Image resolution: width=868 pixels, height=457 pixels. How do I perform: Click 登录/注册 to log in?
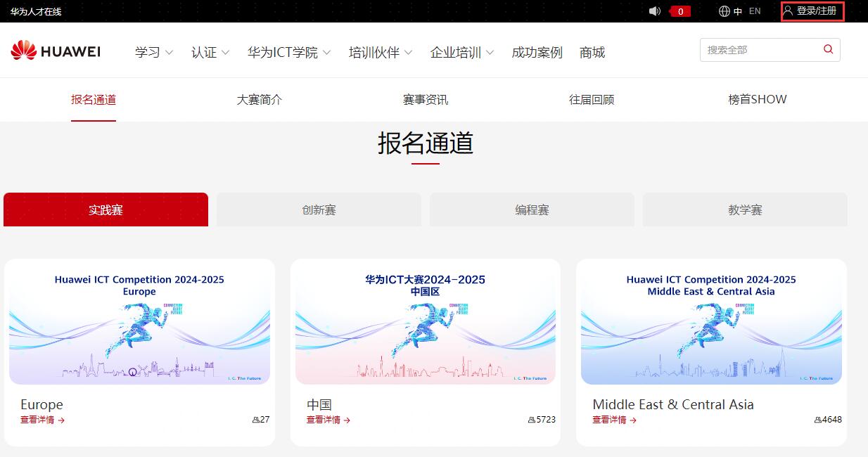click(817, 11)
